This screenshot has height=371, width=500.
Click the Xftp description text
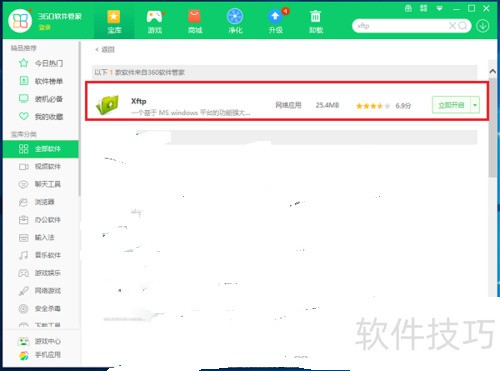click(x=190, y=113)
